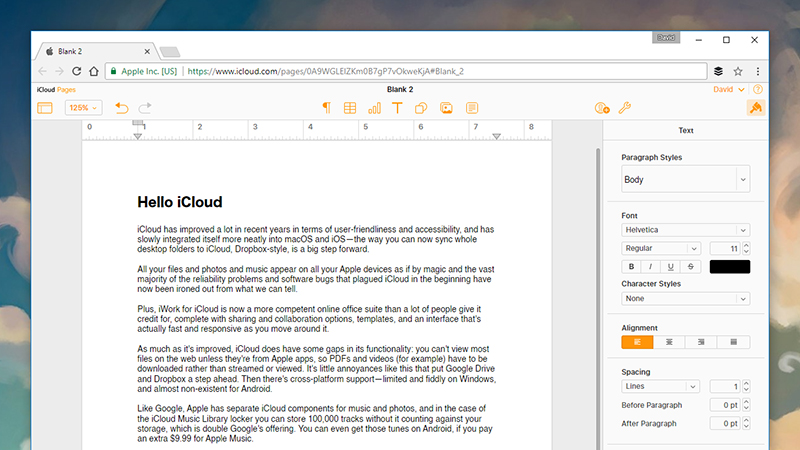The height and width of the screenshot is (450, 800).
Task: Click the paragraph starting "Plus, iWork for iCloud"
Action: point(309,319)
